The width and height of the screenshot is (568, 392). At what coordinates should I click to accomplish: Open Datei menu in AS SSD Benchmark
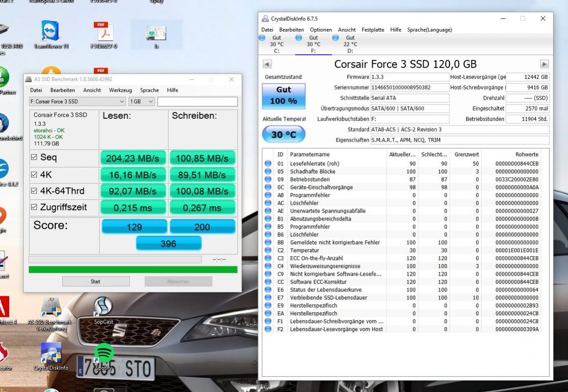(x=36, y=90)
